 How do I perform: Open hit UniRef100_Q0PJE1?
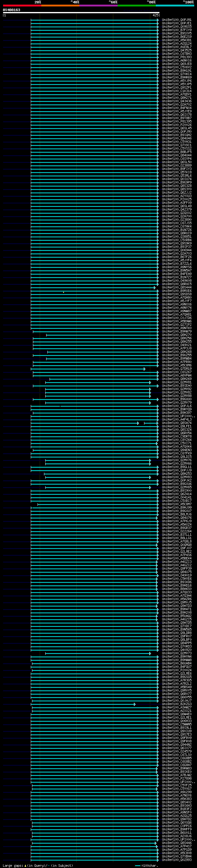tap(177, 23)
